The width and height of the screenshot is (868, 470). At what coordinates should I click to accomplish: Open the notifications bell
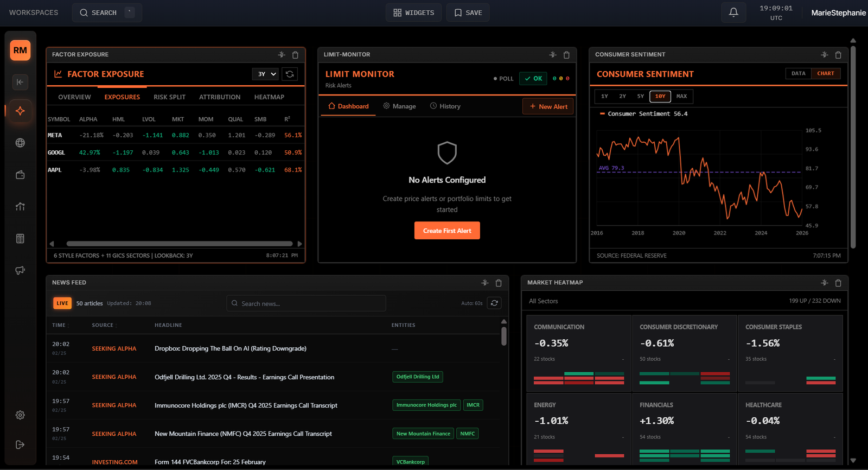(x=733, y=12)
